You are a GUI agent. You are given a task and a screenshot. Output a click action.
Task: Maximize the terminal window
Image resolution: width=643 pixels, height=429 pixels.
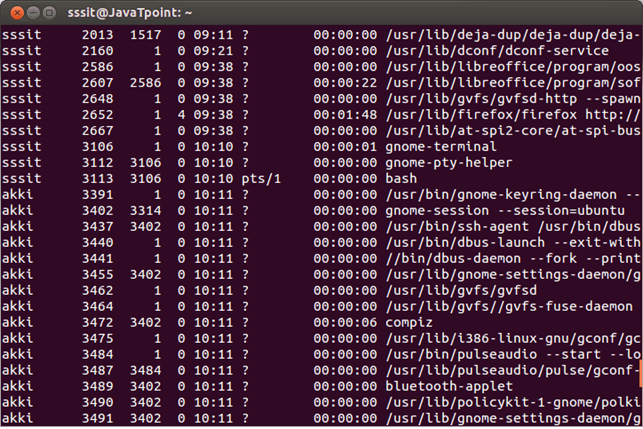[49, 13]
